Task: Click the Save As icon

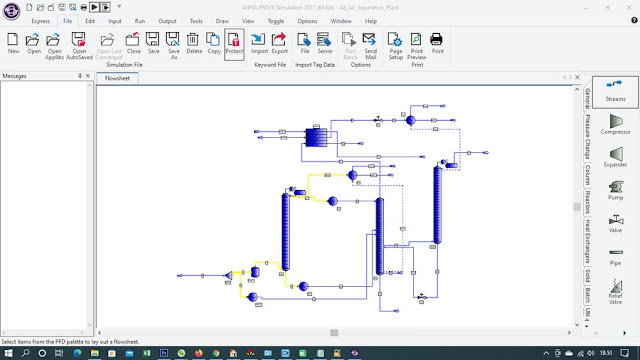Action: tap(173, 46)
